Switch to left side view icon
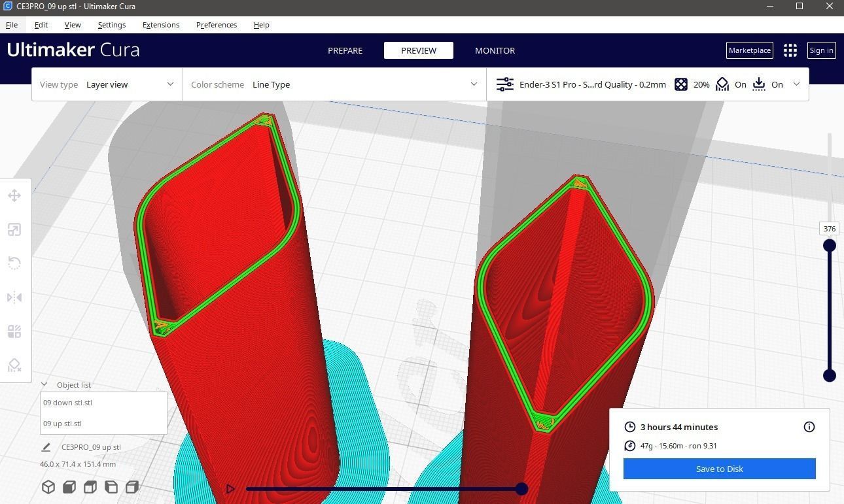844x504 pixels. (111, 487)
